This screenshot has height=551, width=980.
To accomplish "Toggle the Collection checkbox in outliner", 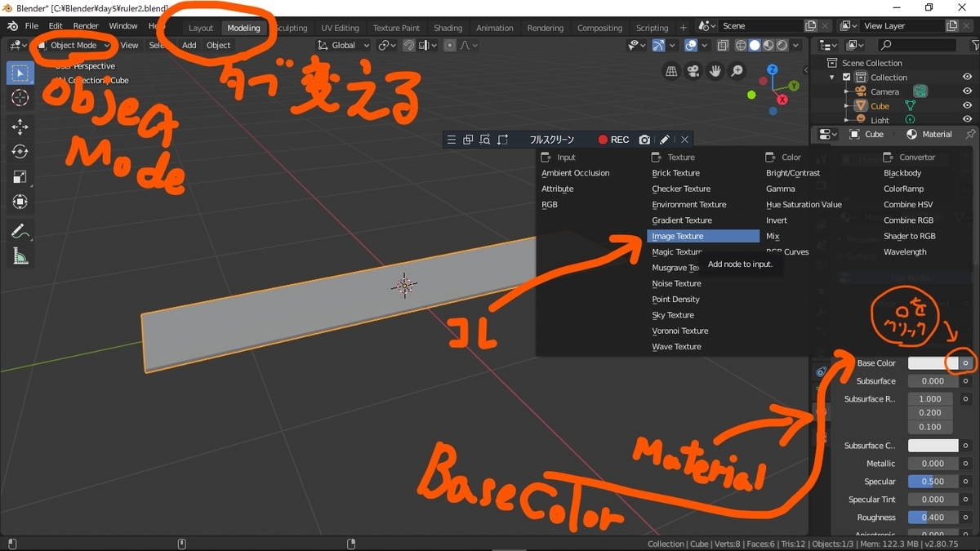I will (x=847, y=77).
